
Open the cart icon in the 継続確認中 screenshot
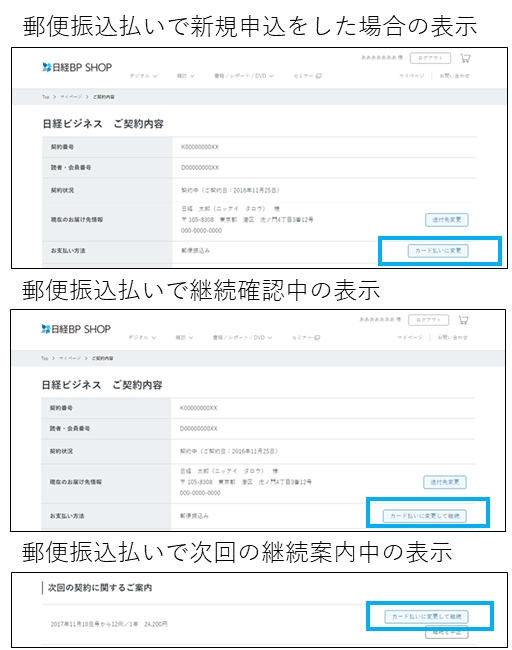click(463, 320)
